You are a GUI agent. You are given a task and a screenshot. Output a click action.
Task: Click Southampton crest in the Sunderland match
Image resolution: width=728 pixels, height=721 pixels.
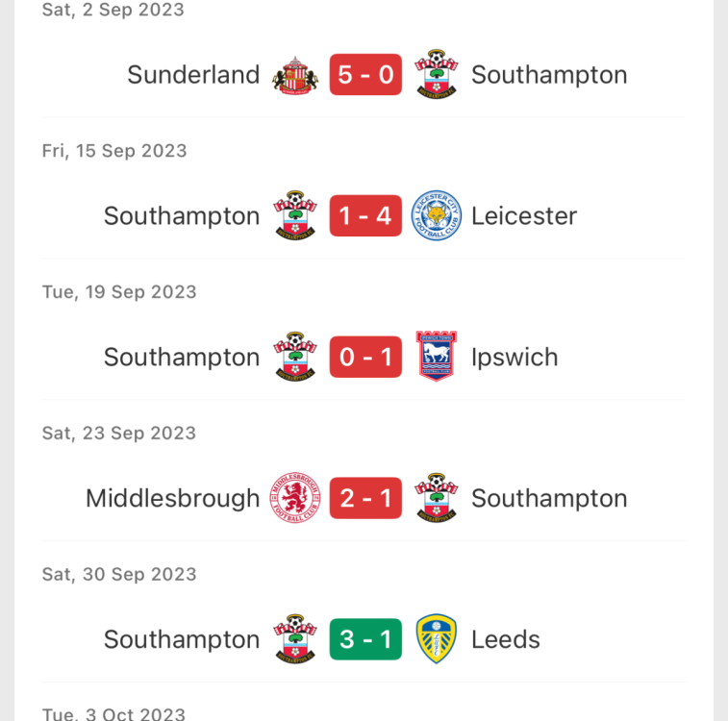tap(437, 74)
